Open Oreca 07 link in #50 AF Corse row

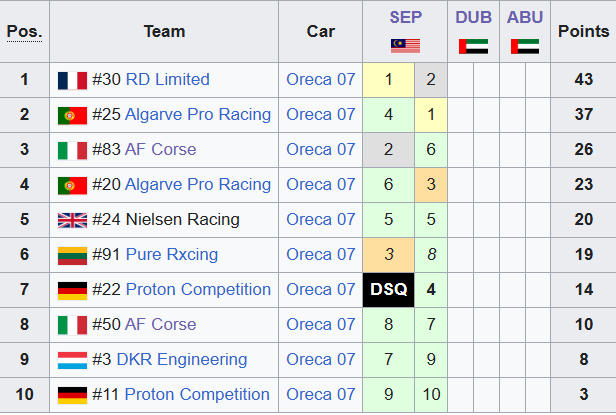(x=321, y=324)
